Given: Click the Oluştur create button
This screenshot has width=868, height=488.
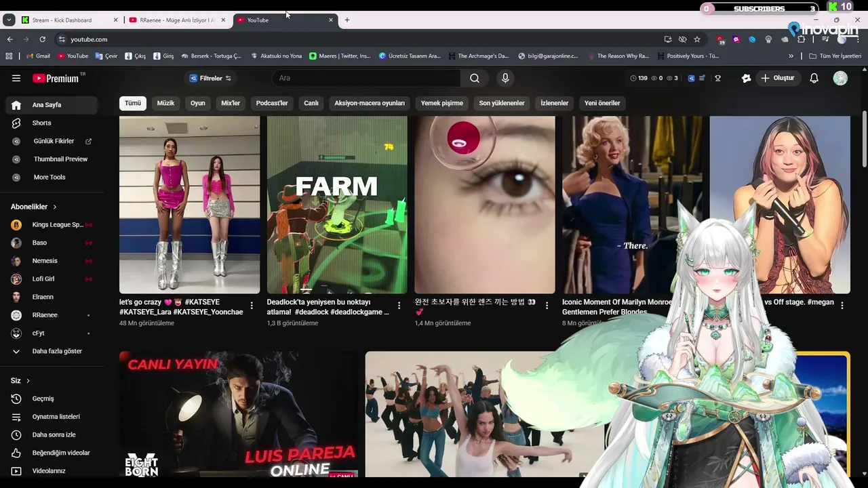Looking at the screenshot, I should pyautogui.click(x=777, y=78).
